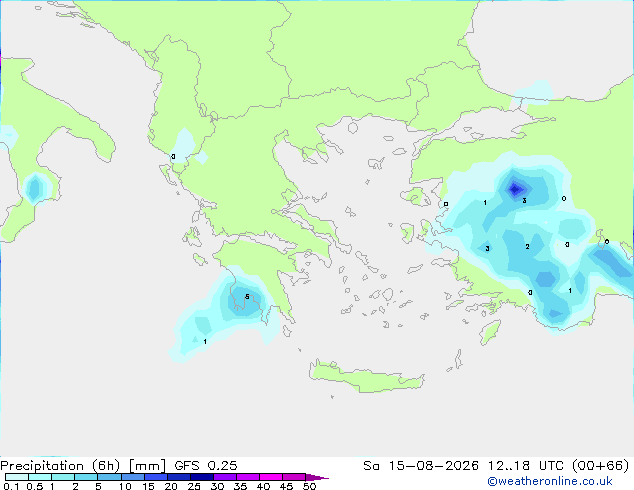Click the "40" legend scale label
Image resolution: width=634 pixels, height=490 pixels.
point(263,486)
